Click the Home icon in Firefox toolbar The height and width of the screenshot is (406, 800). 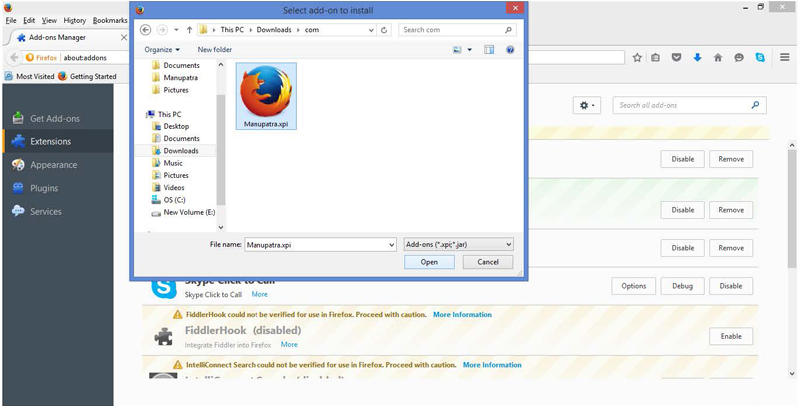718,58
